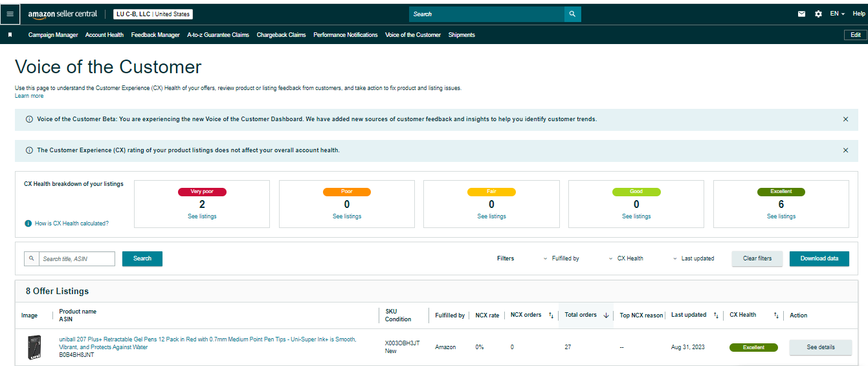868x366 pixels.
Task: Click info icon beside How is CX Health calculated
Action: pos(28,223)
